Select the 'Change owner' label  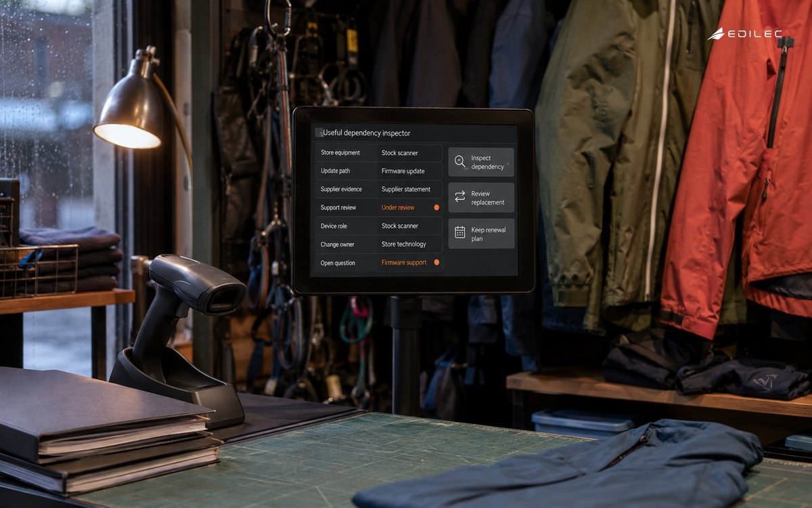coord(338,244)
